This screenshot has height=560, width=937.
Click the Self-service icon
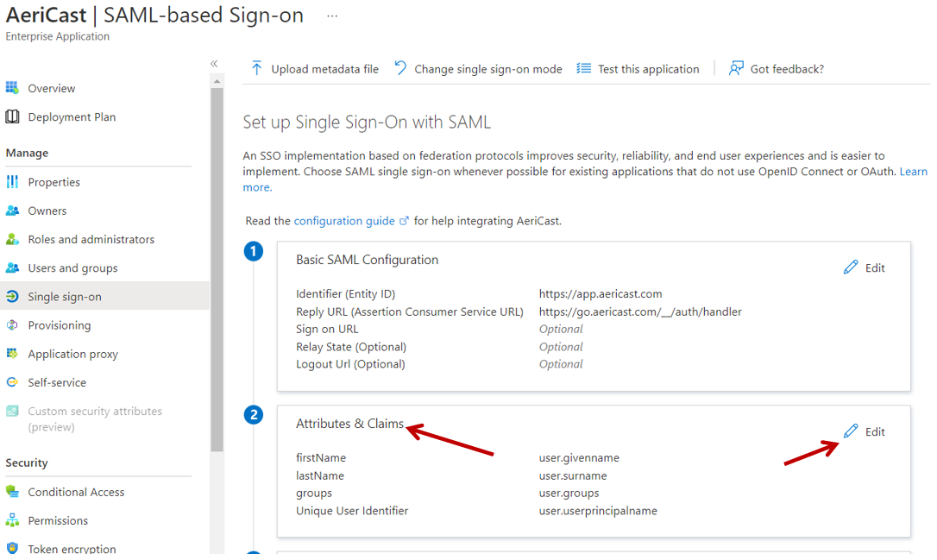click(12, 382)
